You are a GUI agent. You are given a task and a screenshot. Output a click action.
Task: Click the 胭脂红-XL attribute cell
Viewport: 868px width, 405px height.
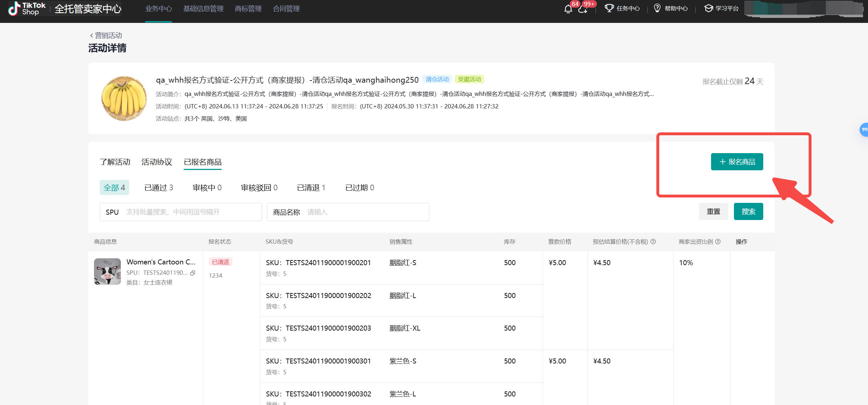click(x=405, y=328)
